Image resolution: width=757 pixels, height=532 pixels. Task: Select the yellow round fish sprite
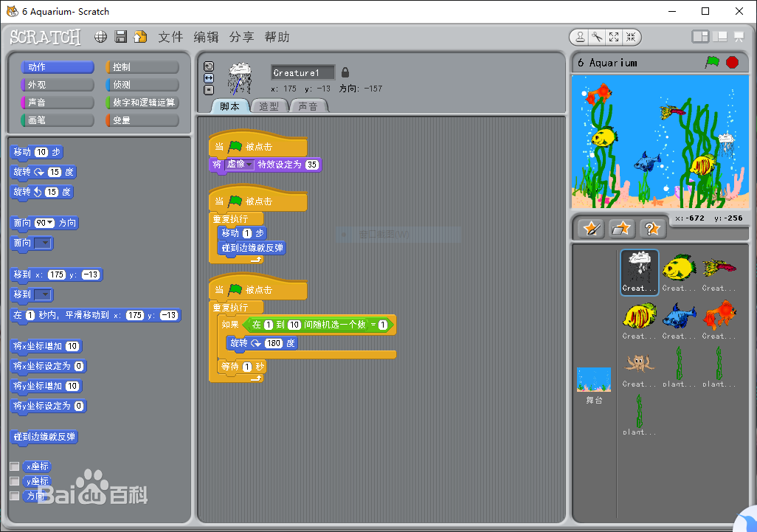679,272
